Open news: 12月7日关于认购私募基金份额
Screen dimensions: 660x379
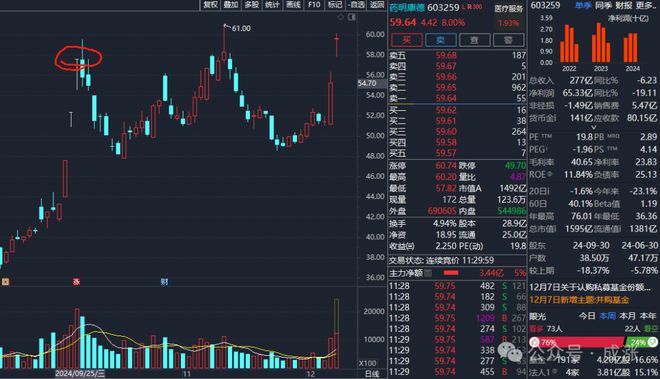590,287
